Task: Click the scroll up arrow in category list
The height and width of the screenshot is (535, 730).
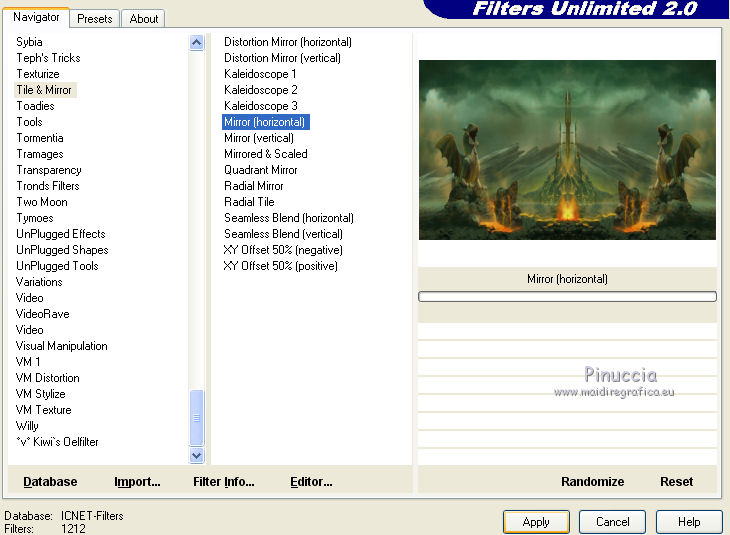Action: point(196,43)
